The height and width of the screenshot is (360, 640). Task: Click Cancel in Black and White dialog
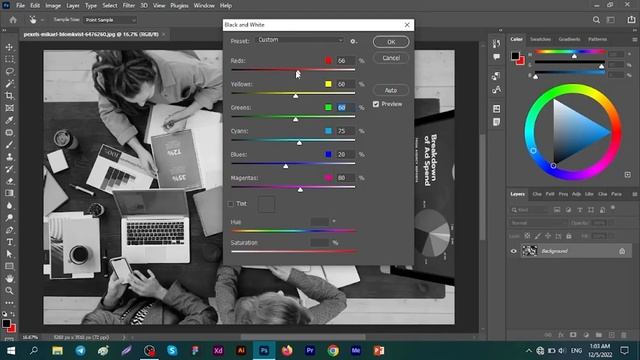point(391,58)
